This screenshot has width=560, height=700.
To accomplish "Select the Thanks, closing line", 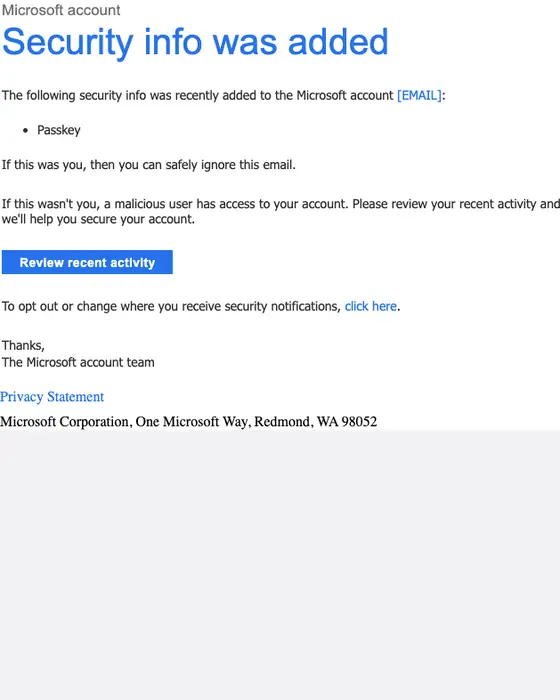I will (x=23, y=346).
